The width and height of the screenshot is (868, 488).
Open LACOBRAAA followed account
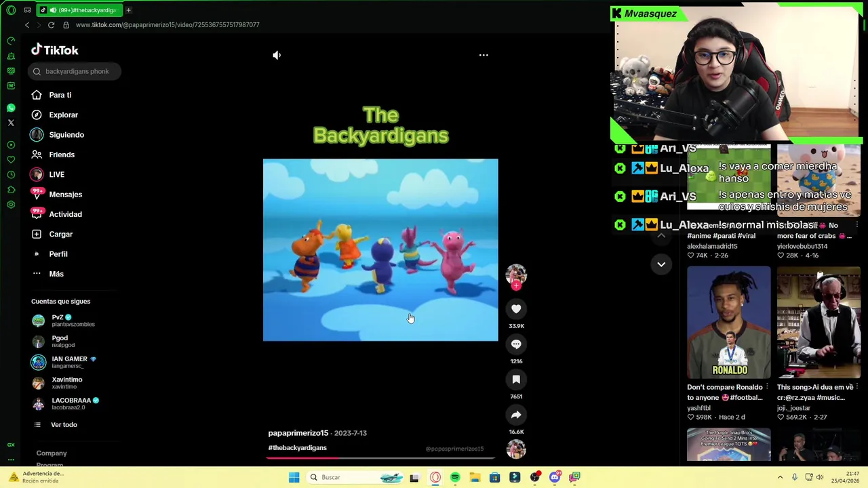[x=66, y=403]
